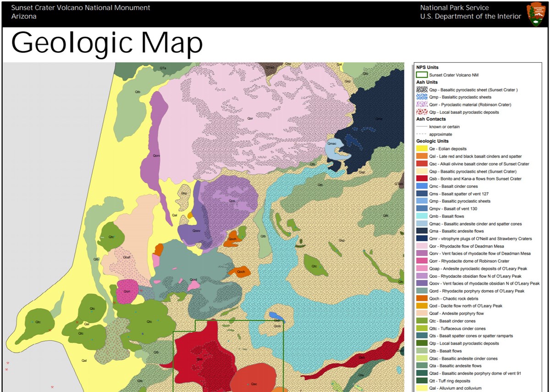Click the peach Qoaf Andesite porphyry flow swatch
The image size is (550, 392).
tap(422, 314)
